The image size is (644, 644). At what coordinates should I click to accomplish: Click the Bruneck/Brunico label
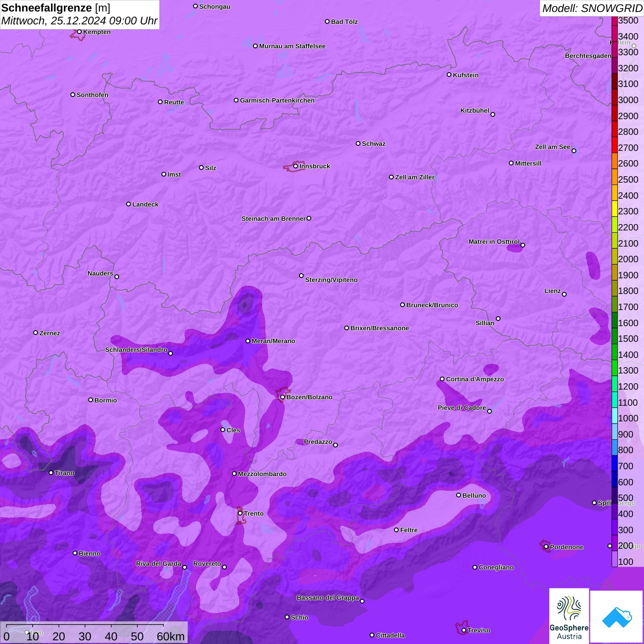(x=432, y=305)
